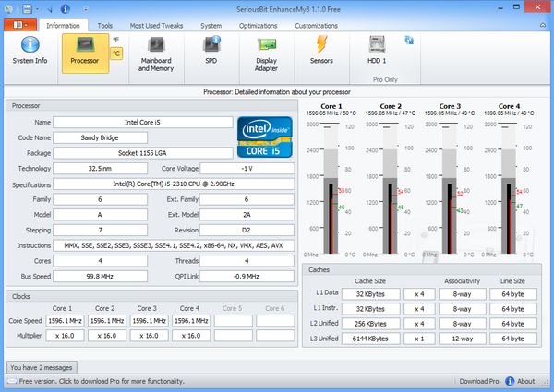Open the System Info section
Viewport: 554px width, 392px height.
coord(30,51)
